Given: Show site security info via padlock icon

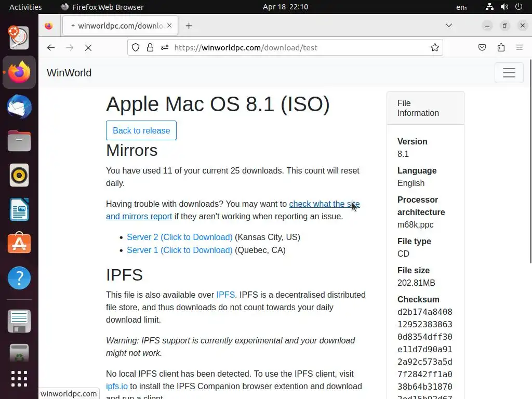Looking at the screenshot, I should (x=150, y=47).
